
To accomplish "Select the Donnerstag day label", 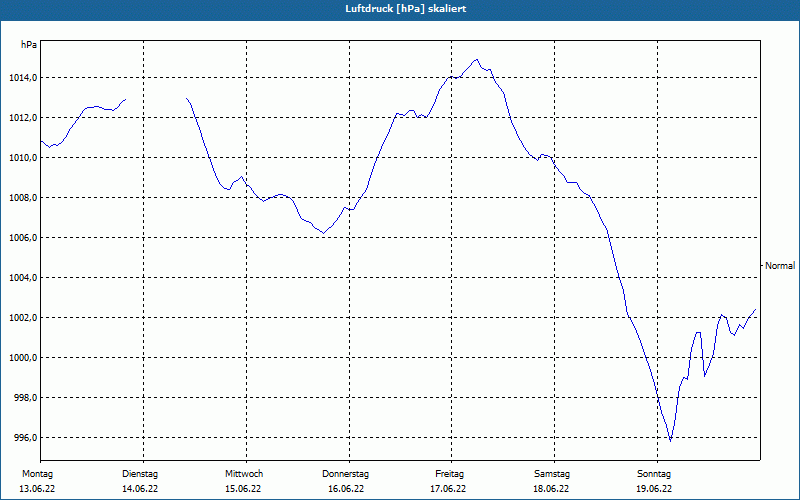I will [345, 474].
